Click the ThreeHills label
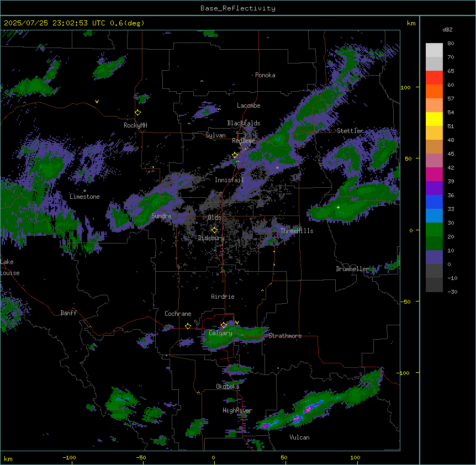 (297, 231)
